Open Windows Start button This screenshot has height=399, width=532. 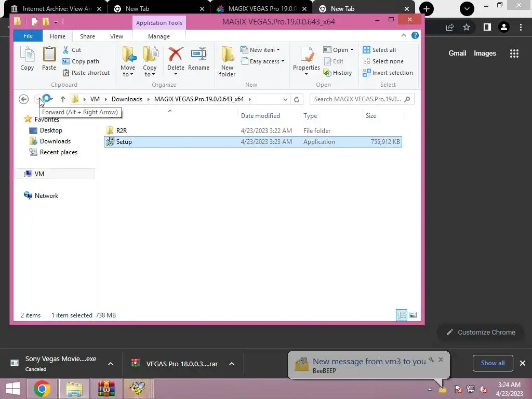pyautogui.click(x=13, y=389)
